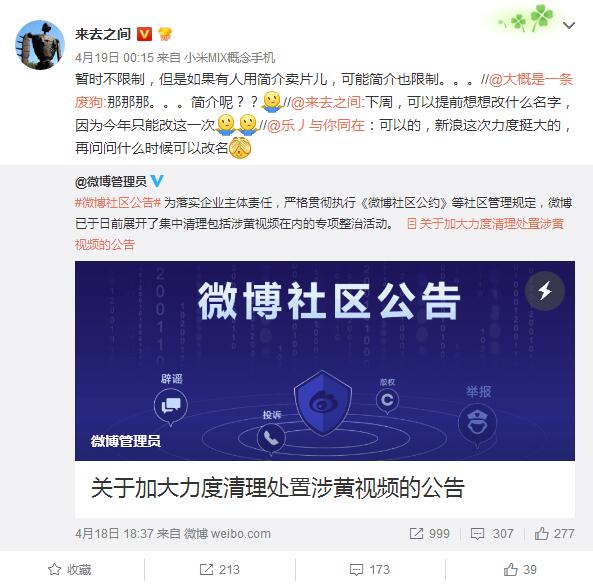The width and height of the screenshot is (593, 585).
Task: Open the @微博管理员 account link
Action: (x=111, y=182)
